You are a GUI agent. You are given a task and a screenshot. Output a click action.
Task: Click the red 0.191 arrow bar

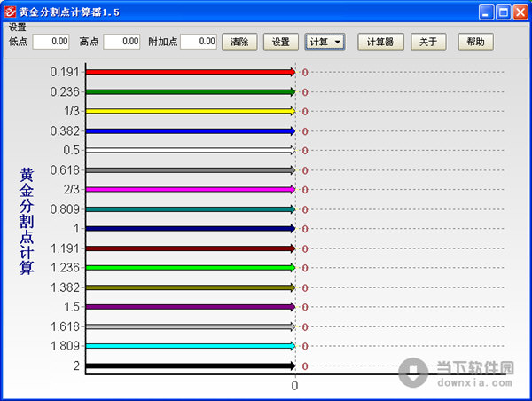click(191, 72)
